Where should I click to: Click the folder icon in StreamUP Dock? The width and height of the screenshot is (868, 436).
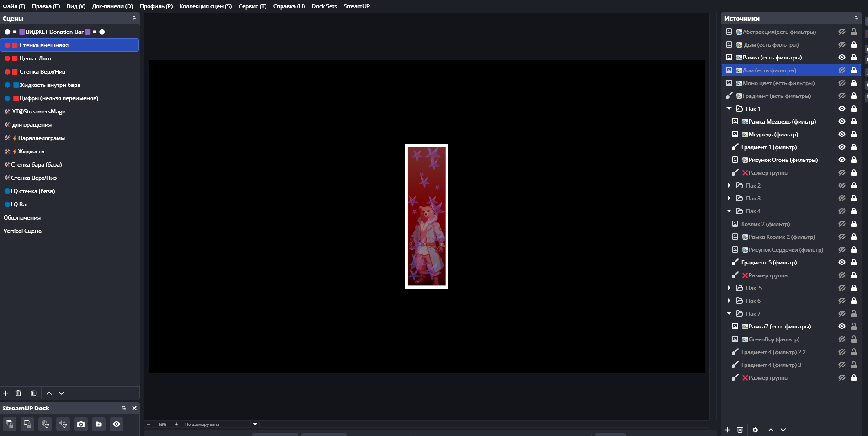[x=99, y=424]
